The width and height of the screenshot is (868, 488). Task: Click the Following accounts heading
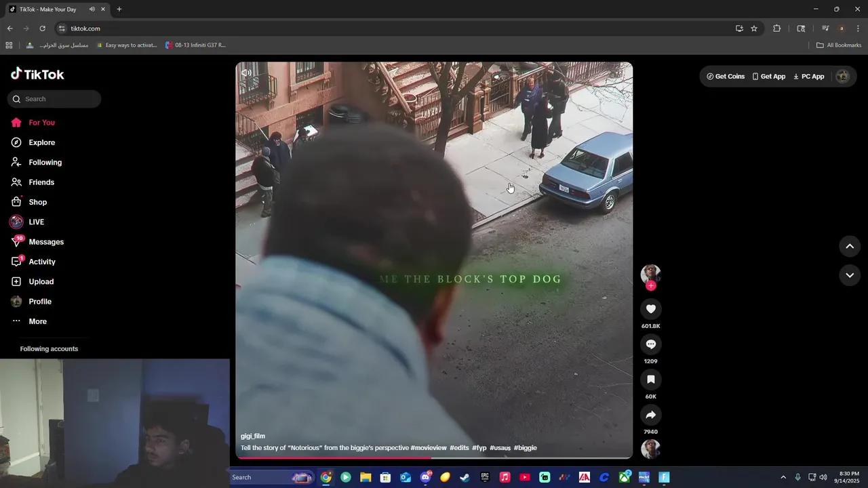click(49, 349)
